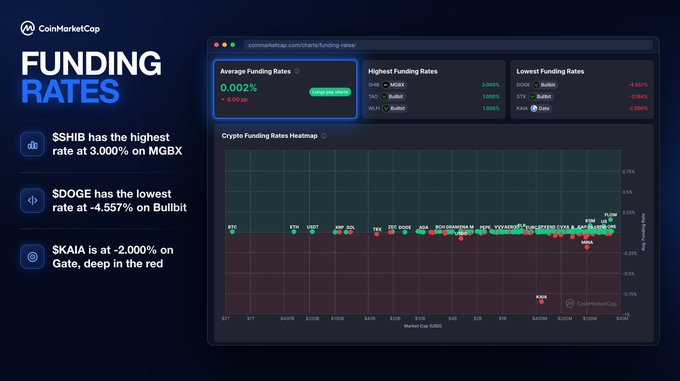Click SHIB 3.000% value in Highest Funding Rates
This screenshot has width=680, height=381.
click(x=490, y=85)
